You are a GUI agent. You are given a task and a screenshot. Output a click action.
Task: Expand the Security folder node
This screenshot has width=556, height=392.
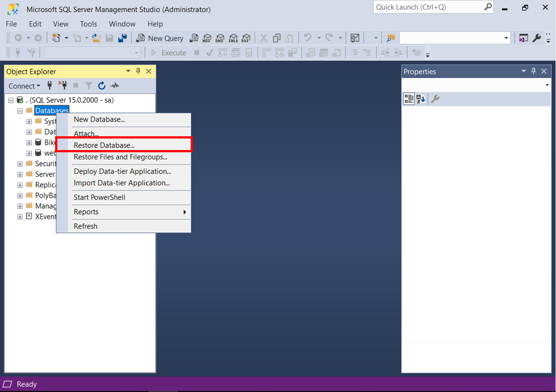point(20,164)
